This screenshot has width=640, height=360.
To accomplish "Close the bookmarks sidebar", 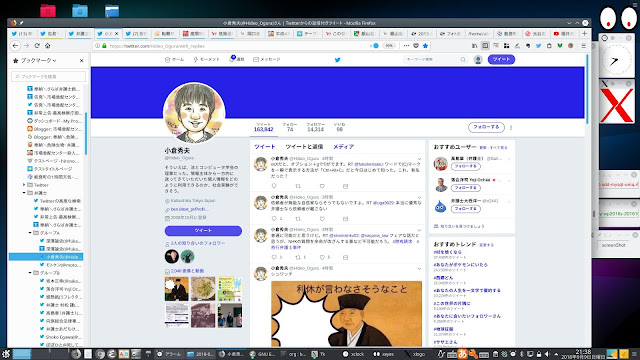I will click(81, 60).
